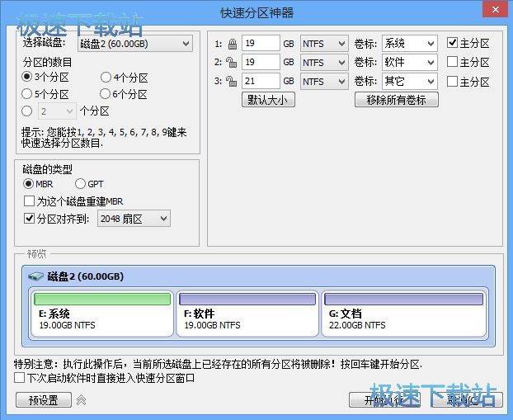Enable 为这个磁盘重建MBR checkbox
Image resolution: width=513 pixels, height=420 pixels.
[x=29, y=201]
